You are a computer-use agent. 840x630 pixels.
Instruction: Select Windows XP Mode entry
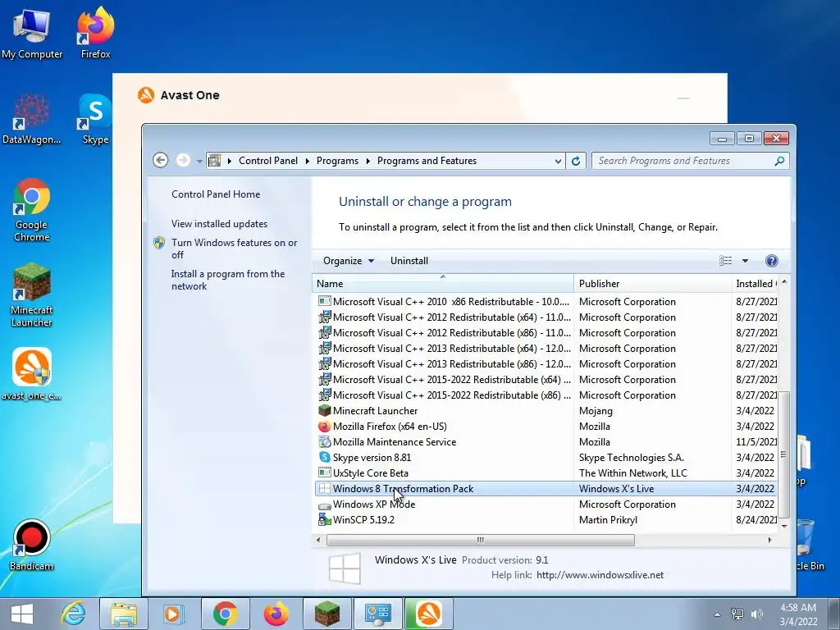tap(546, 504)
